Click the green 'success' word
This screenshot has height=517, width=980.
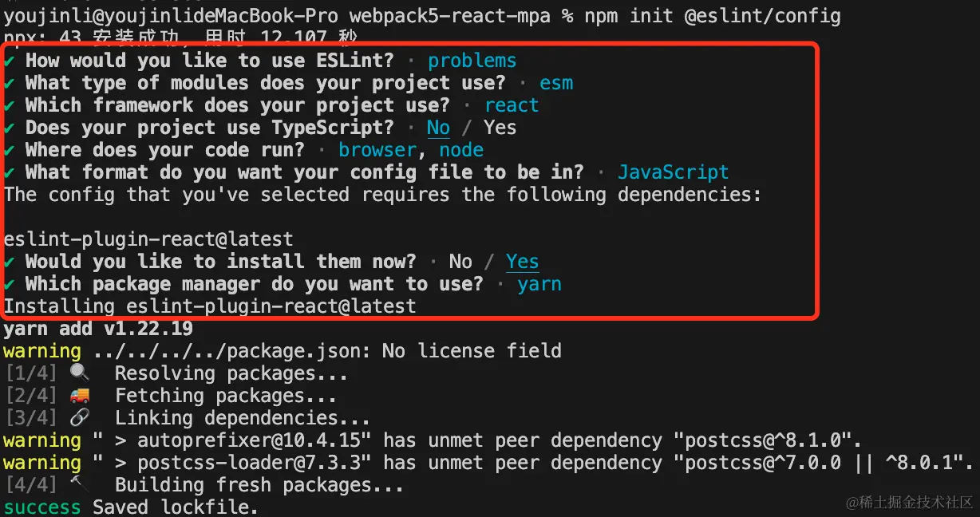click(x=42, y=507)
